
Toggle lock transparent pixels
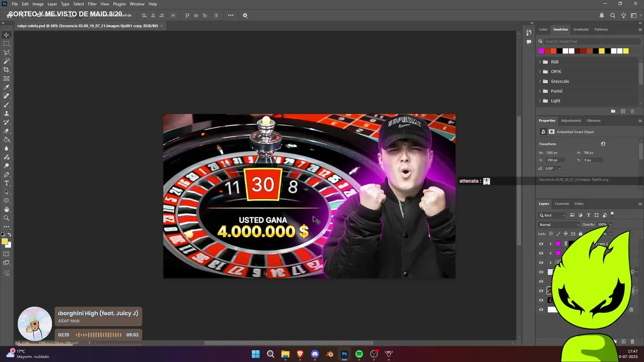(551, 234)
